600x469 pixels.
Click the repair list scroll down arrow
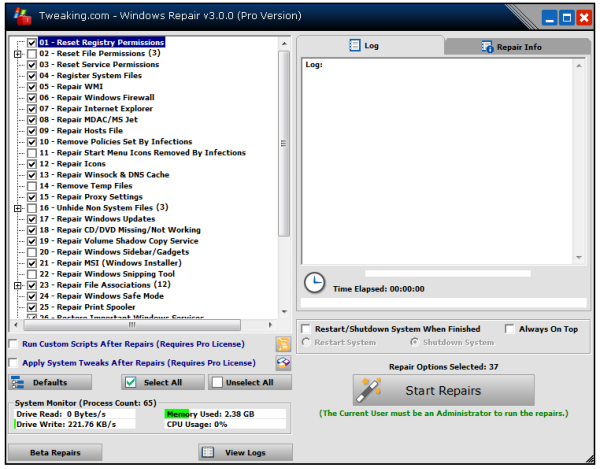point(284,312)
